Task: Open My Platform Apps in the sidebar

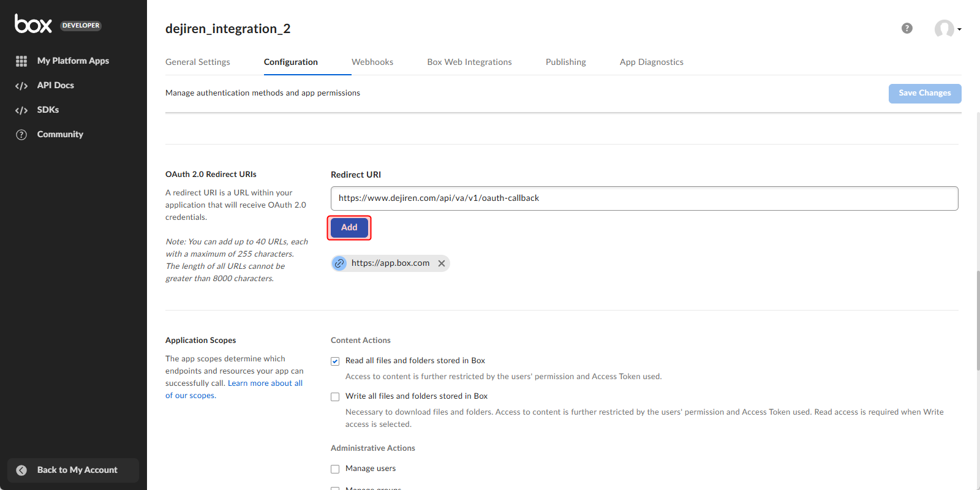Action: pos(73,61)
